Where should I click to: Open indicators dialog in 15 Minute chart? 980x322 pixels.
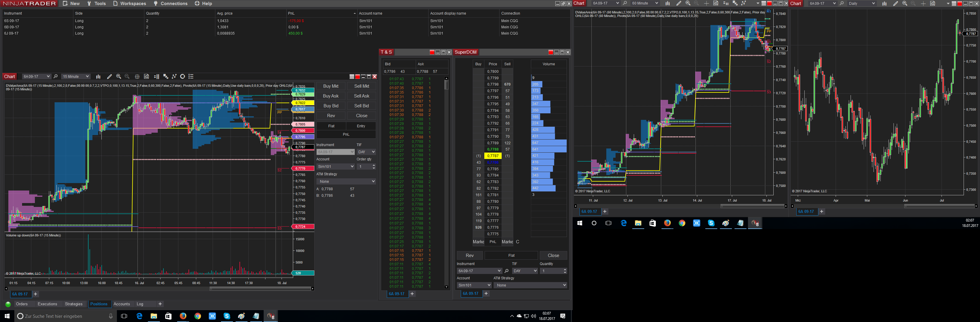click(166, 76)
